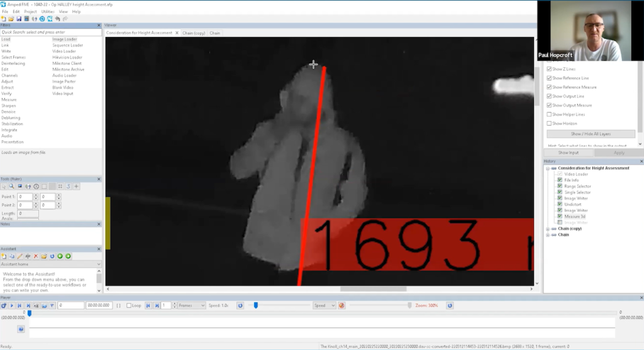Enable the Loop checkbox in Player

129,305
